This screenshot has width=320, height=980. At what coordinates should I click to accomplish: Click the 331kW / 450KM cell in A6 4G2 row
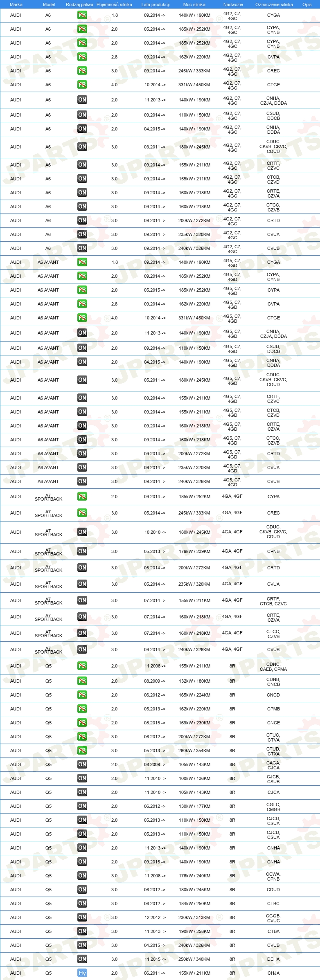point(194,85)
